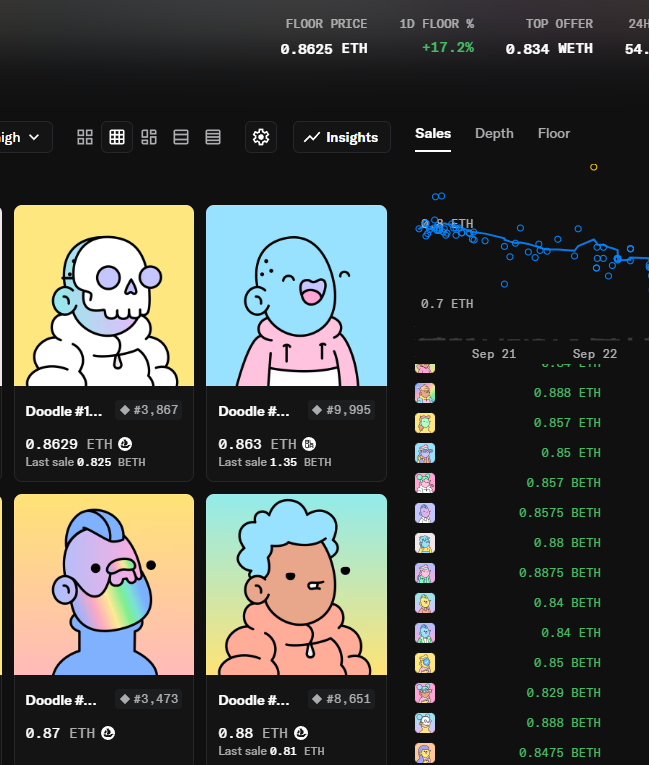This screenshot has width=649, height=765.
Task: Click rarity rank badge #3,867
Action: point(149,410)
